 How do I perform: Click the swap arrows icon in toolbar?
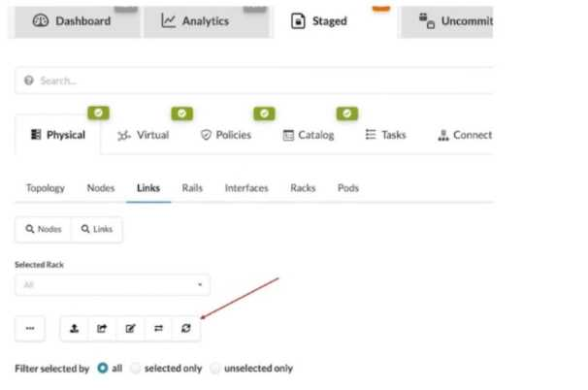point(158,329)
